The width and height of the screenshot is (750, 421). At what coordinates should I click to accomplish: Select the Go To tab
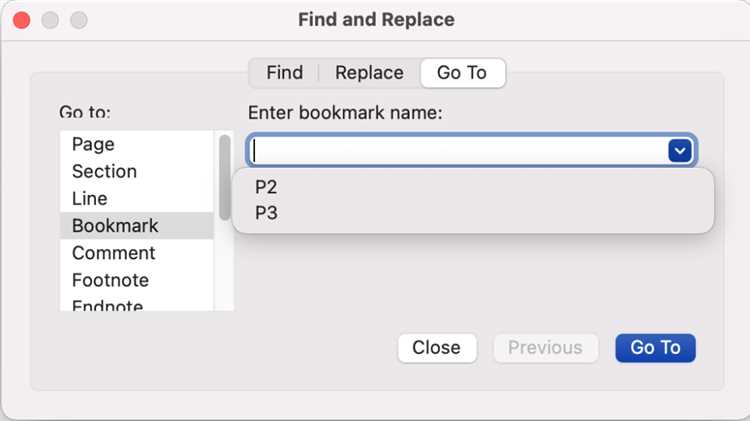pos(462,73)
